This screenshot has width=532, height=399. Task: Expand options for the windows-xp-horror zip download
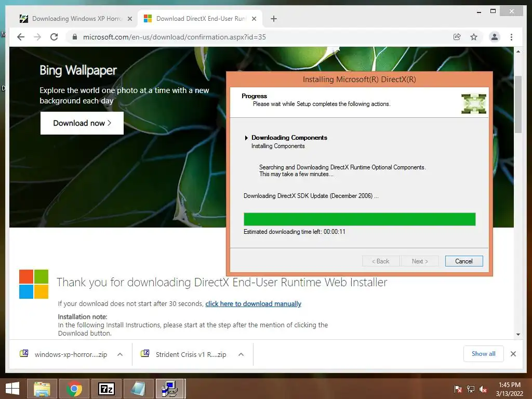[120, 354]
